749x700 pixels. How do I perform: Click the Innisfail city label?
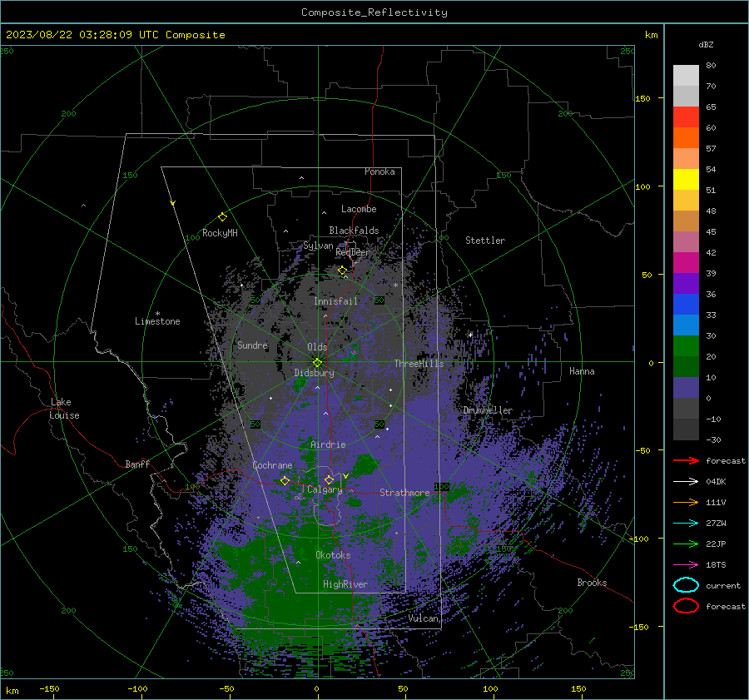[336, 301]
